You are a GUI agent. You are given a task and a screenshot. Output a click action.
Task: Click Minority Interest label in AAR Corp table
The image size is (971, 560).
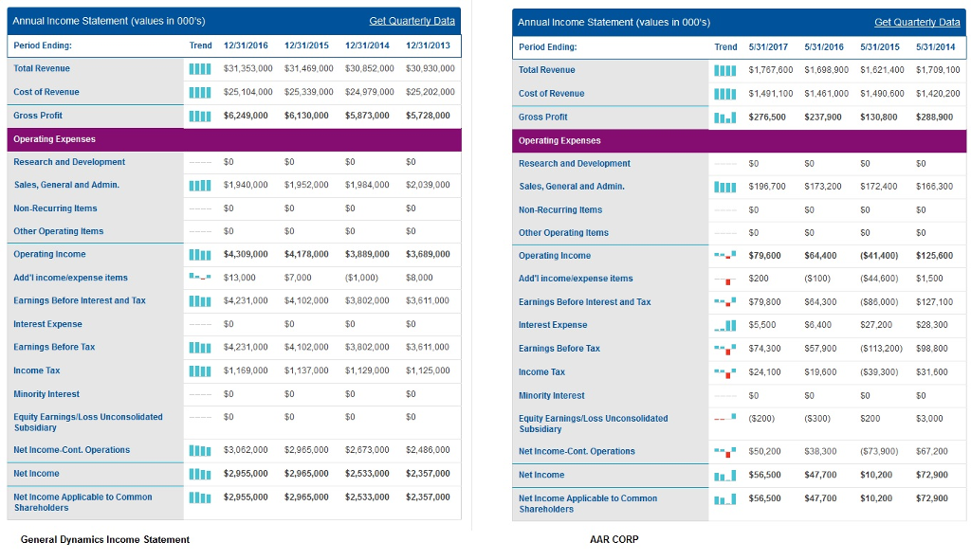[x=552, y=395]
